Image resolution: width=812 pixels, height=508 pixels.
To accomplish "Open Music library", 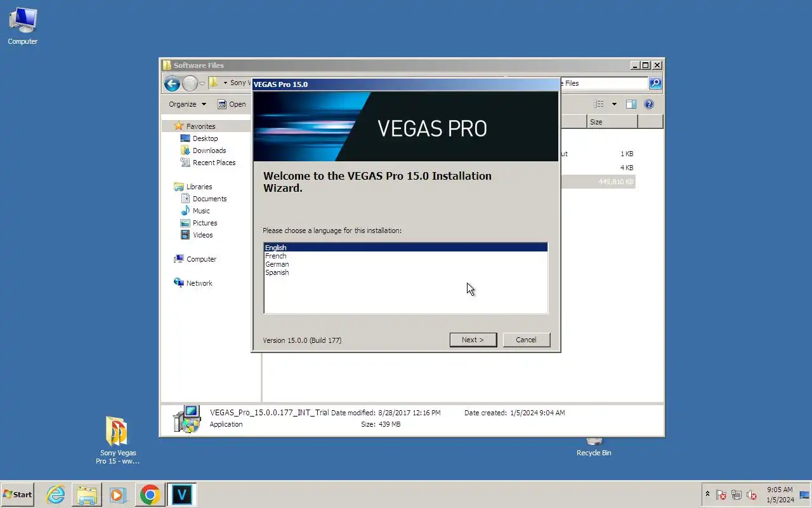I will 201,211.
